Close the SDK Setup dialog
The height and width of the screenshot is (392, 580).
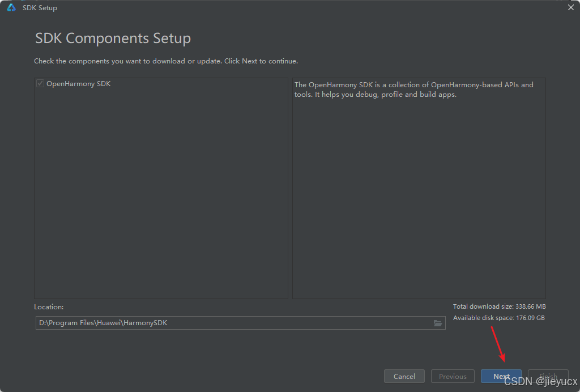coord(571,7)
